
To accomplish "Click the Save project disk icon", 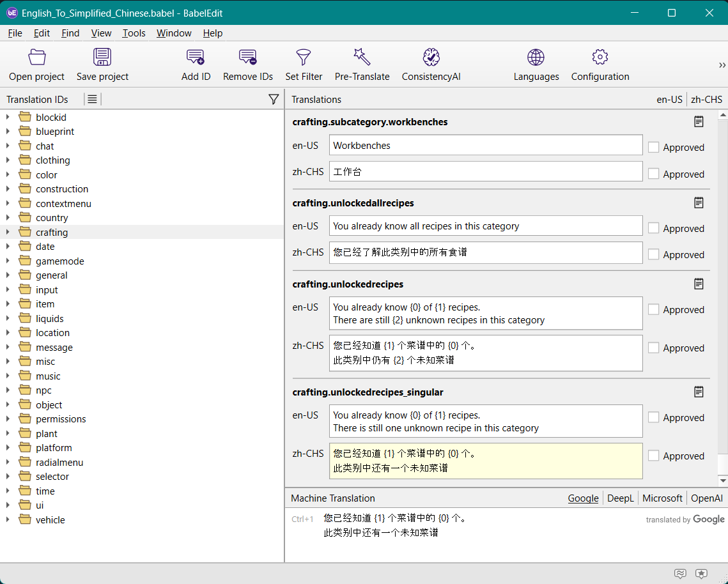I will tap(102, 58).
